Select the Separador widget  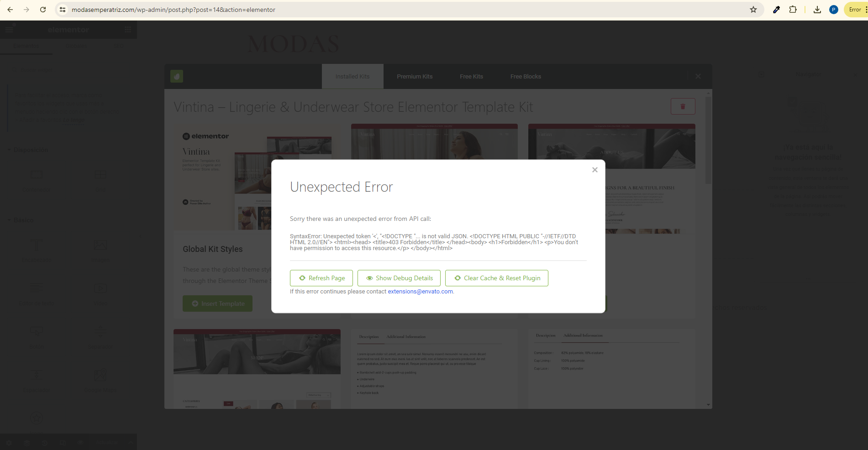tap(100, 338)
